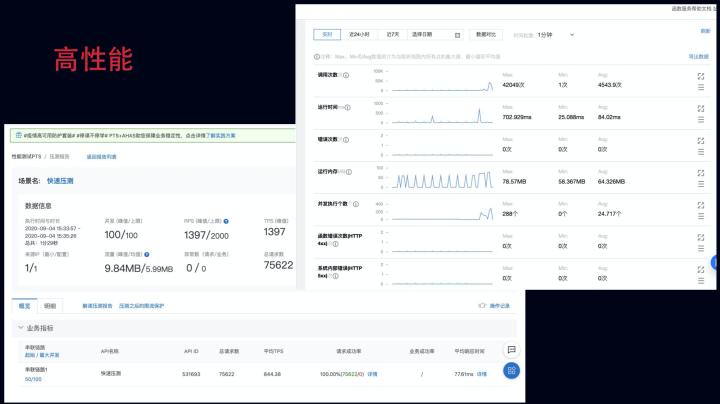
Task: Click the total requests value 75622 in table
Action: [x=226, y=374]
